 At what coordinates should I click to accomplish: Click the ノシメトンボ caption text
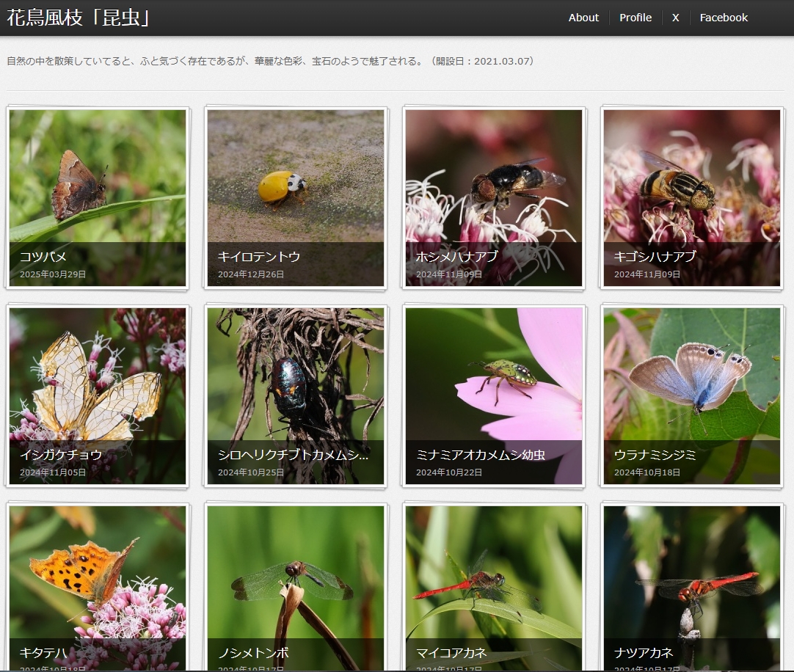click(x=253, y=653)
